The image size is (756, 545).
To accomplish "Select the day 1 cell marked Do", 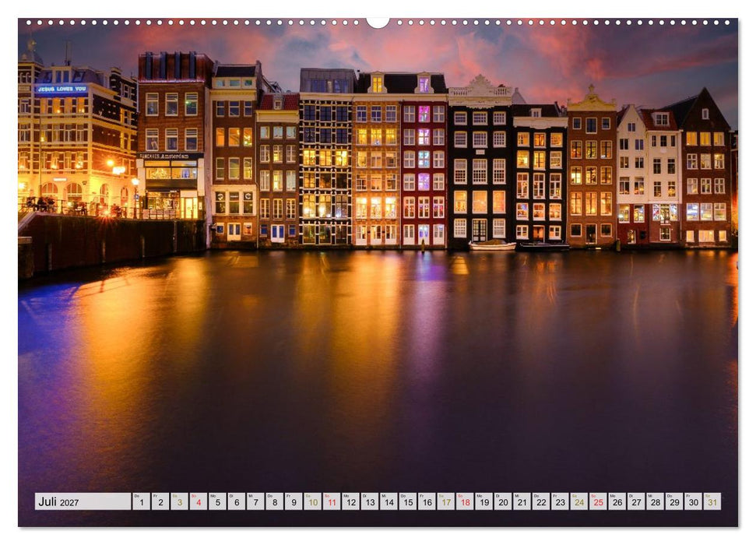I will [141, 501].
